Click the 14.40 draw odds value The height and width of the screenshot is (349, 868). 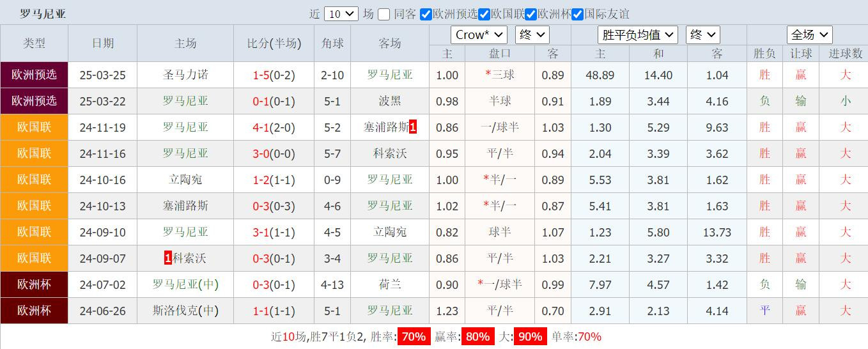[658, 75]
